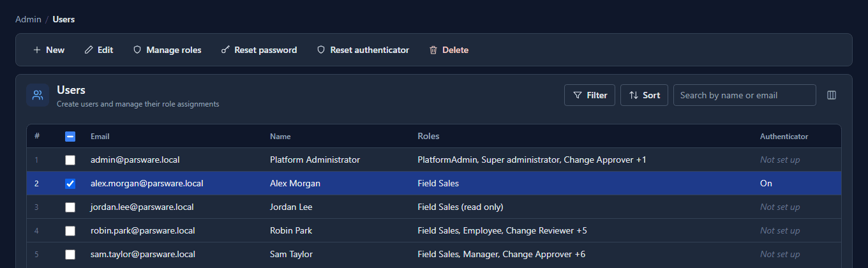Viewport: 868px width, 268px height.
Task: Open the column chooser icon
Action: (x=832, y=95)
